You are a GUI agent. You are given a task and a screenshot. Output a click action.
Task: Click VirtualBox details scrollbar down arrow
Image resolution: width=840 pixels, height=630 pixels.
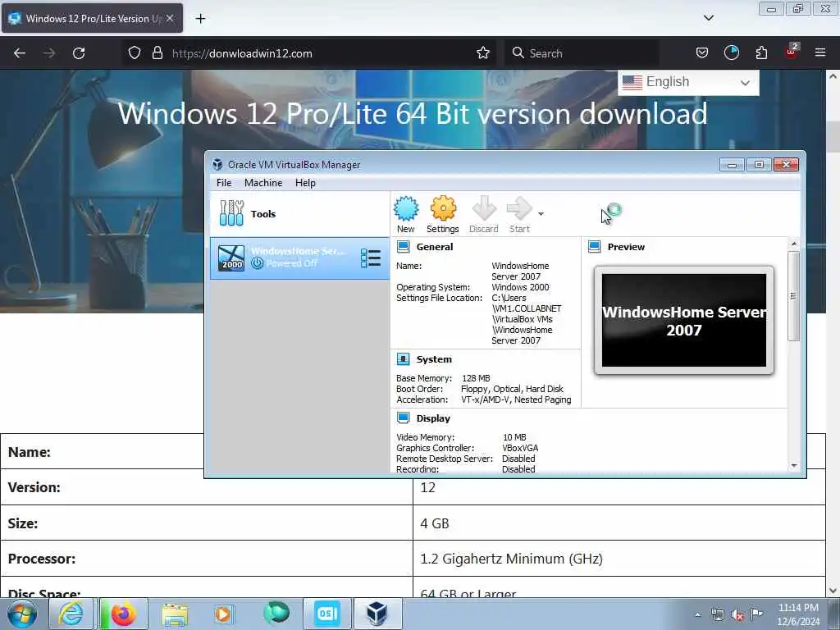794,466
